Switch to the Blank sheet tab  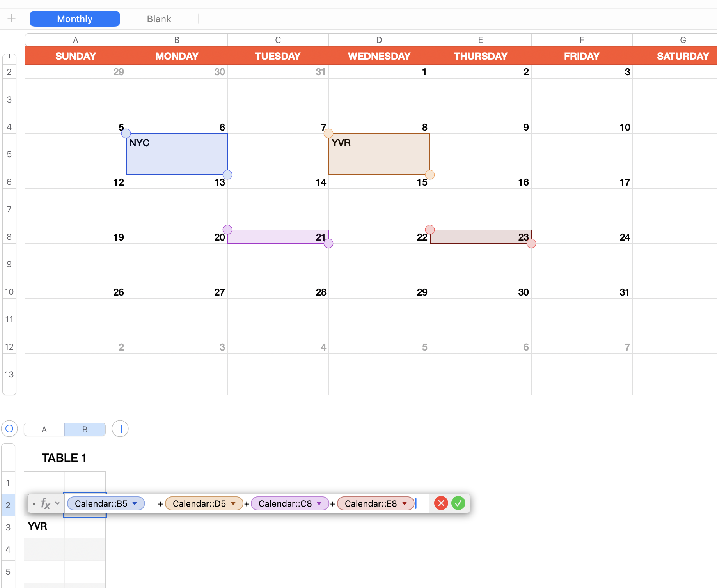[x=159, y=19]
